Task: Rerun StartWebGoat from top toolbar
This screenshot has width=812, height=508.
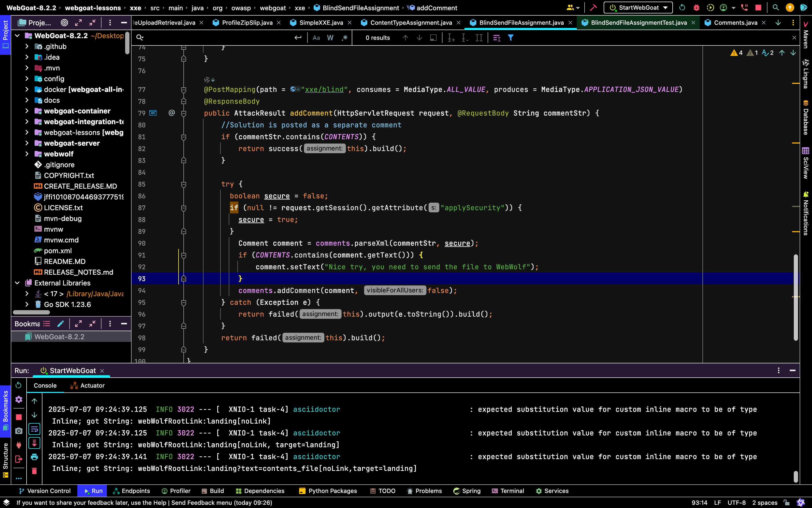Action: 682,8
